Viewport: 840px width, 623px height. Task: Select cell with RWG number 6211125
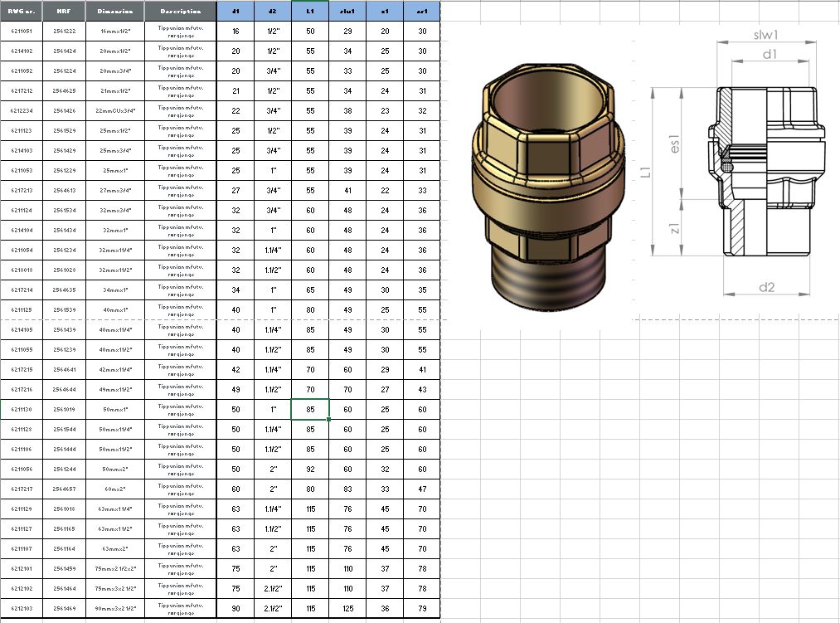22,310
